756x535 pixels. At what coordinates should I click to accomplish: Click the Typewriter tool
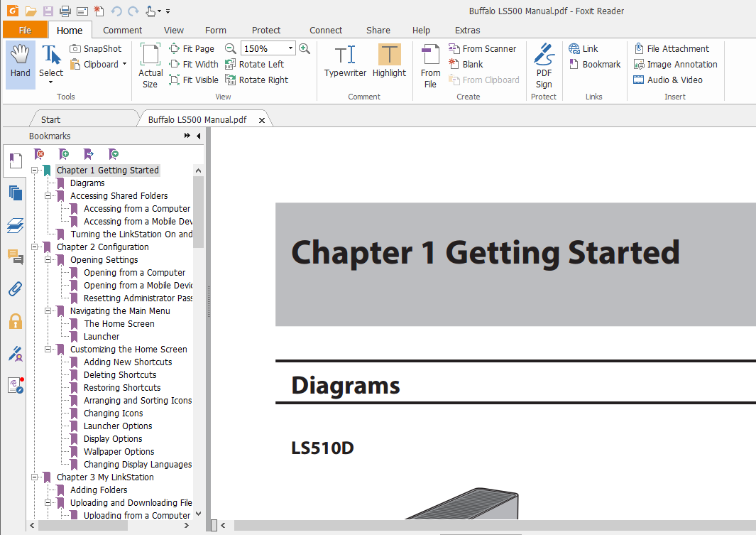345,63
